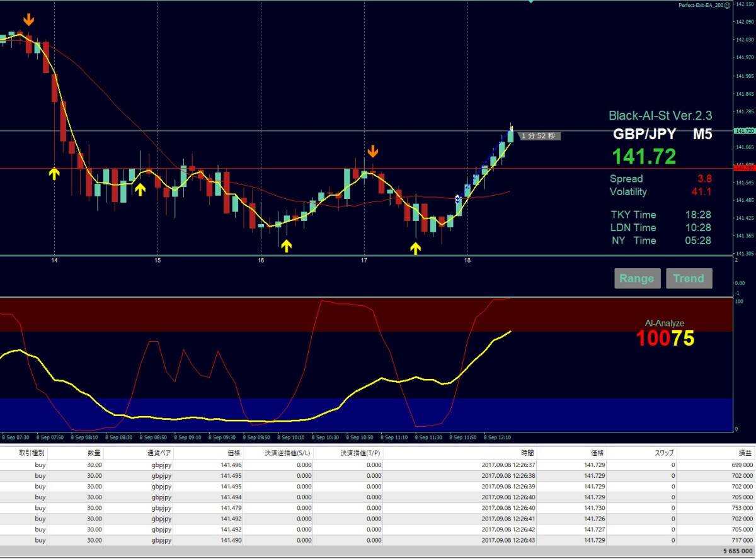Click the Volatility value 41.1
Viewport: 756px width, 559px height.
701,191
